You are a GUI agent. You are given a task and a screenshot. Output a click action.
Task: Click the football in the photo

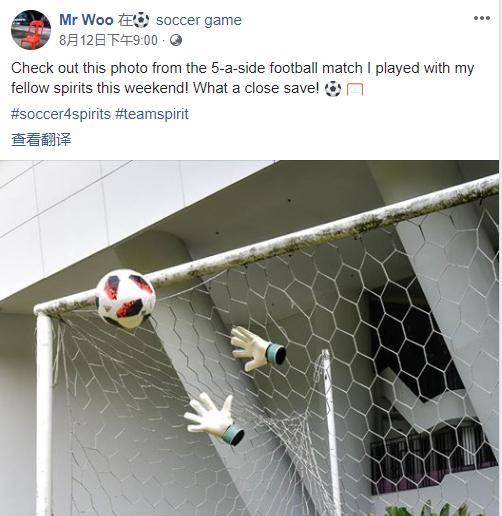[126, 299]
